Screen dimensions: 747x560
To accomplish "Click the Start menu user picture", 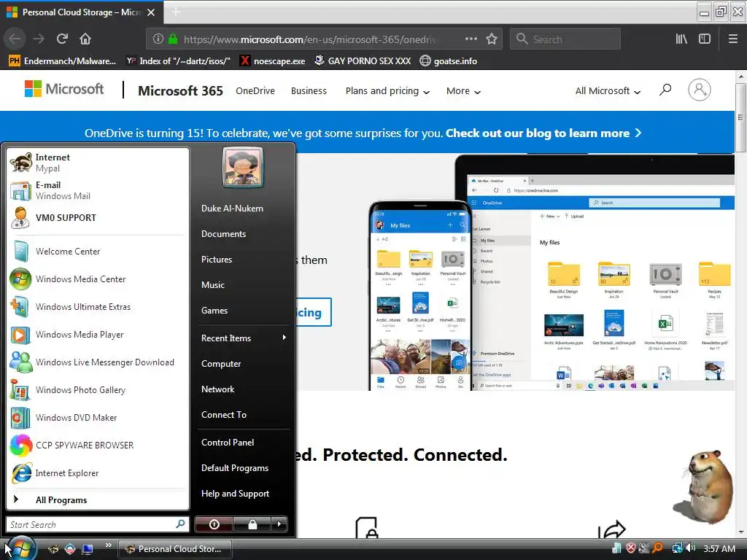I will [243, 167].
